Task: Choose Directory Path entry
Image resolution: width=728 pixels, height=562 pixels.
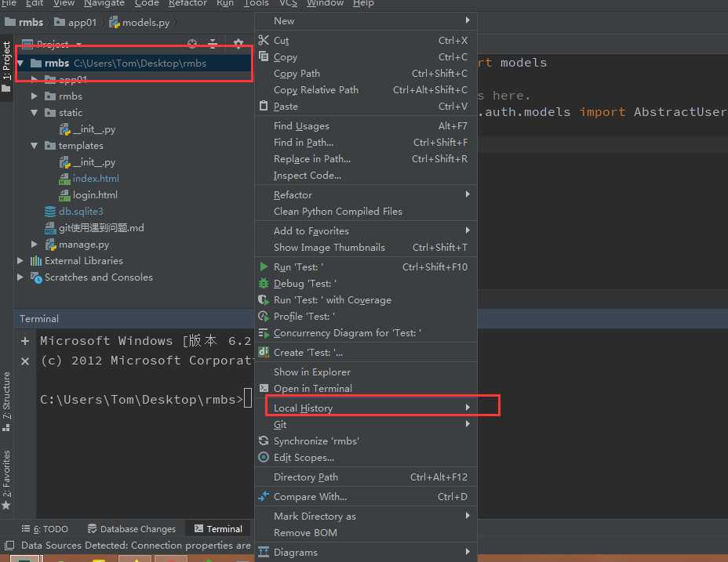Action: (x=366, y=477)
